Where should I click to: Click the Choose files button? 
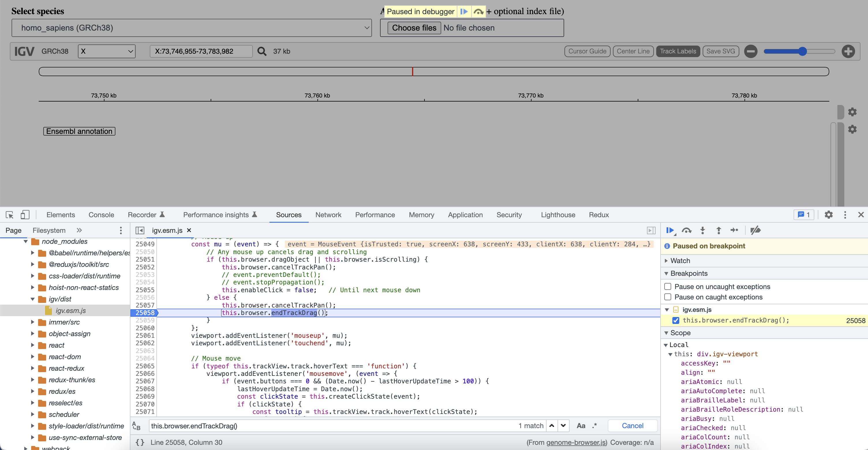414,28
